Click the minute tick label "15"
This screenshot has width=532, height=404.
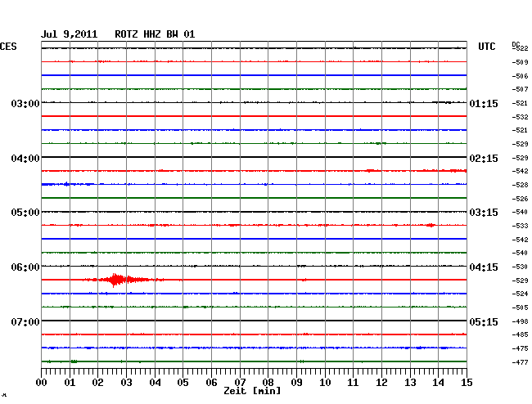(x=467, y=383)
